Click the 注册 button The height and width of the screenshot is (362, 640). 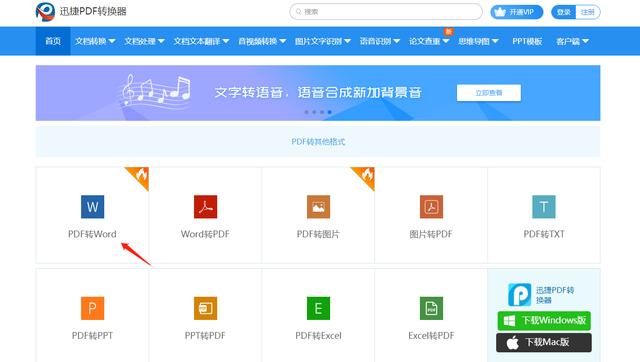click(x=588, y=12)
